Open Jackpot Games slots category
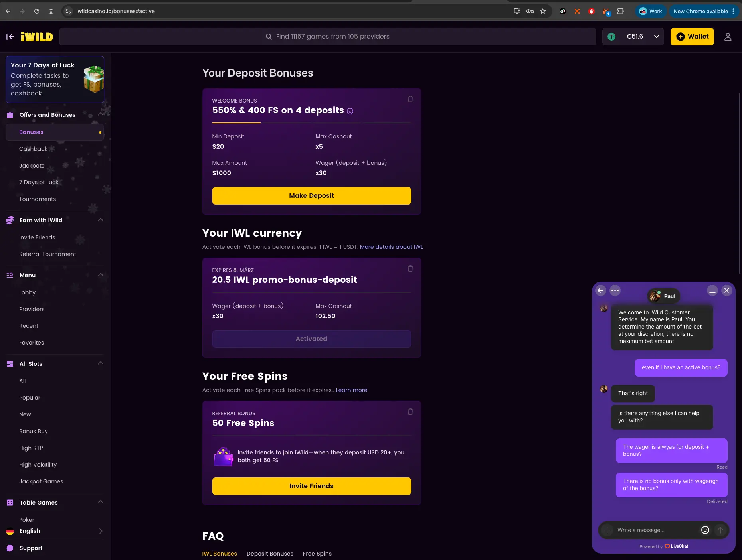 [41, 481]
